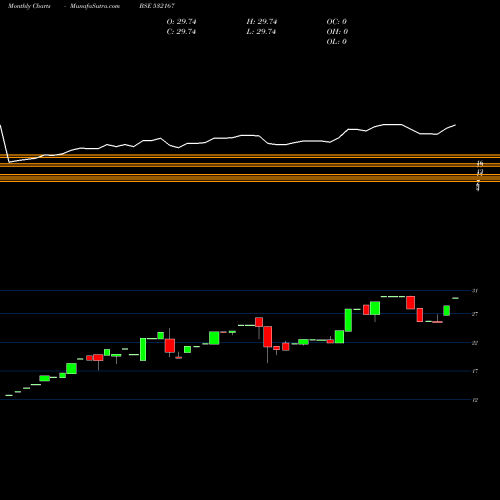
Task: Select the open value 'O: 29.74'
Action: click(x=181, y=22)
